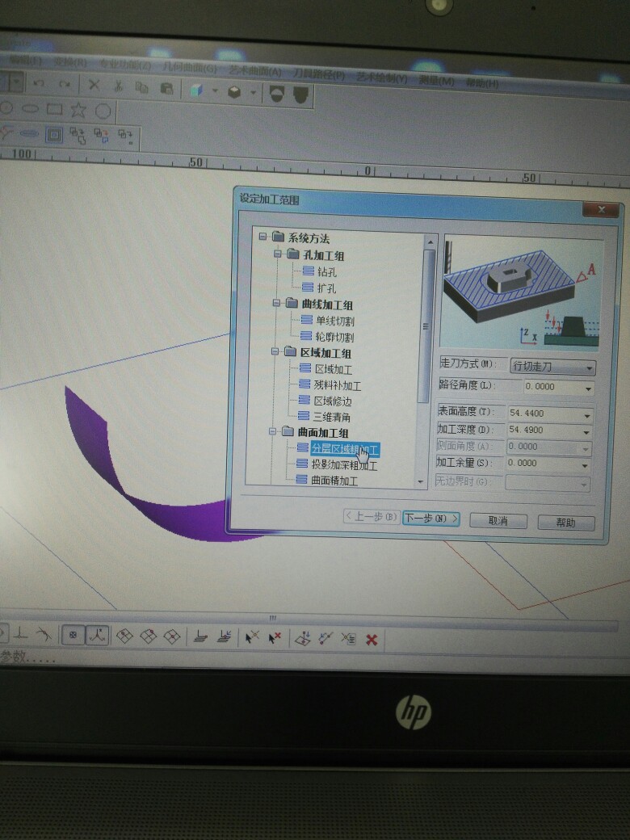The width and height of the screenshot is (630, 840).
Task: Toggle the pressed XYZ axis button
Action: pyautogui.click(x=97, y=636)
